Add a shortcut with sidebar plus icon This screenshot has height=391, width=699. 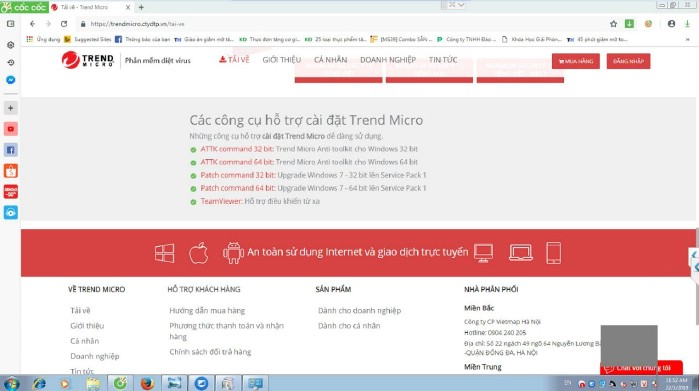[x=11, y=108]
